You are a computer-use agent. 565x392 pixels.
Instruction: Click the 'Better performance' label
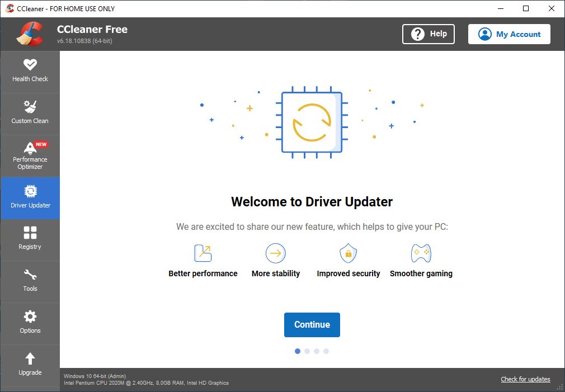point(203,273)
